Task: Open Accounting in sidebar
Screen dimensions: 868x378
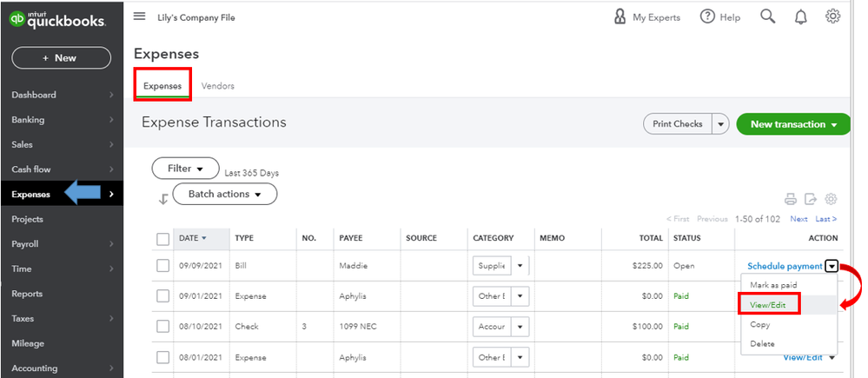Action: coord(62,368)
